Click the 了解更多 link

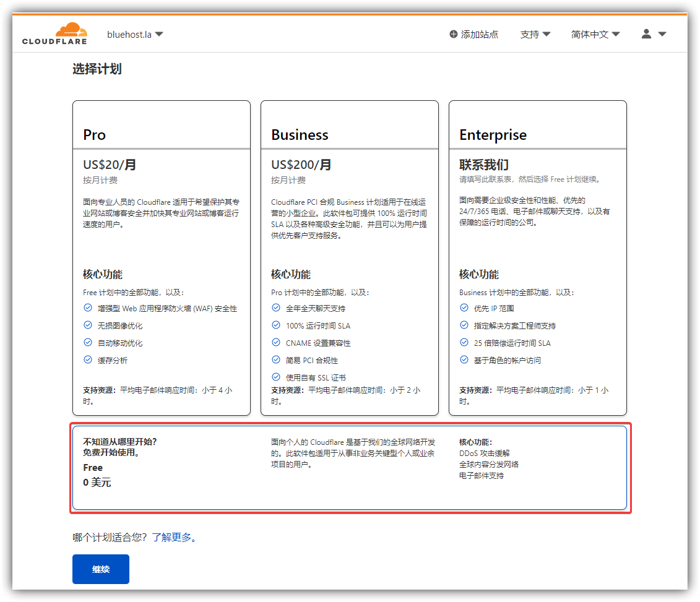pos(174,537)
